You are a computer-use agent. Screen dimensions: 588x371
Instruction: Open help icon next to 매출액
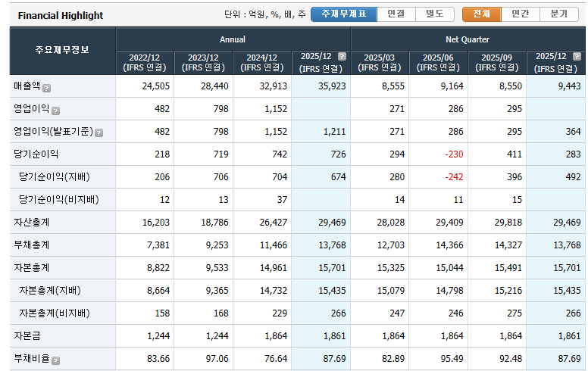46,88
